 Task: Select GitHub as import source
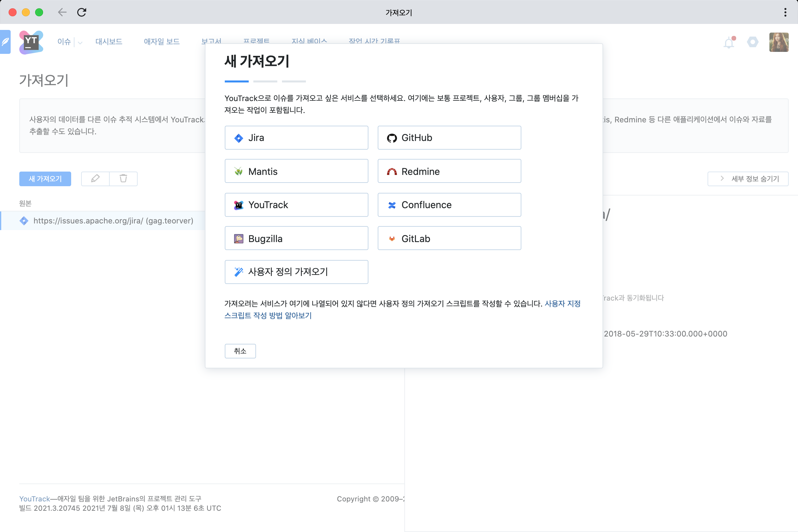coord(449,138)
